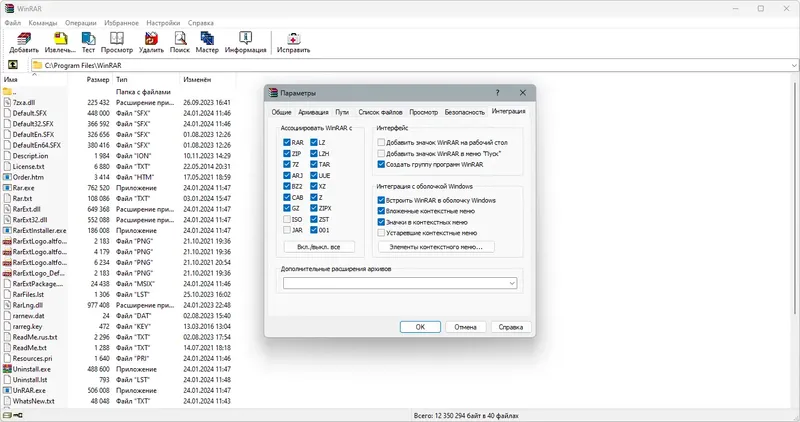Click the UnRAR.exe file icon
Viewport: 800px width, 422px height.
tap(7, 390)
